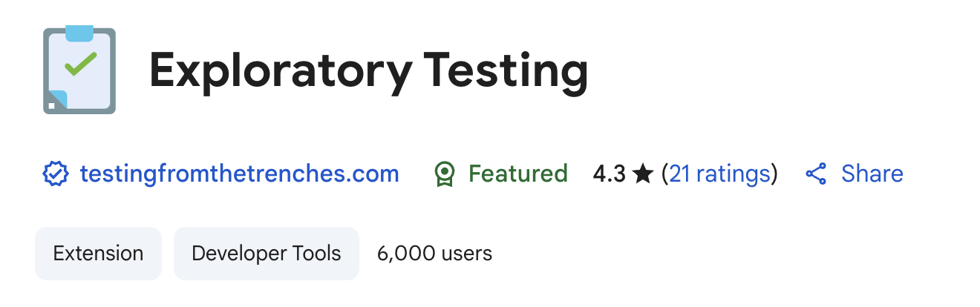Click the green Featured label text
This screenshot has height=307, width=980.
click(518, 174)
